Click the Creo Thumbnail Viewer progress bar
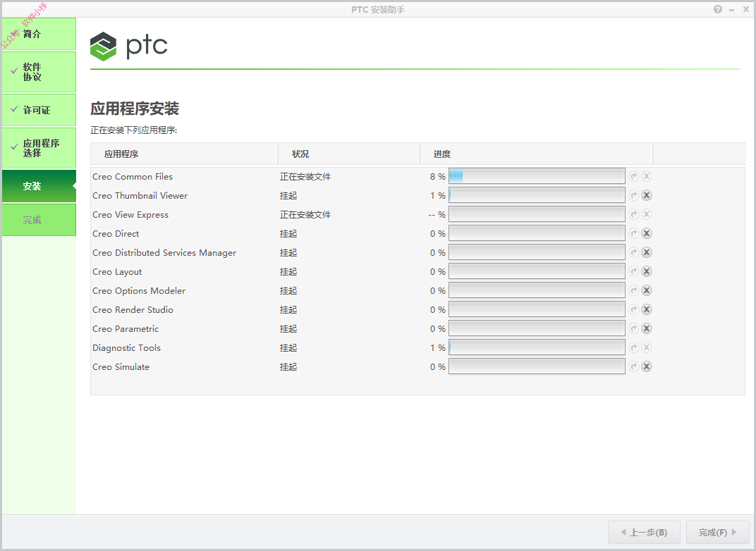The image size is (756, 551). pyautogui.click(x=537, y=196)
